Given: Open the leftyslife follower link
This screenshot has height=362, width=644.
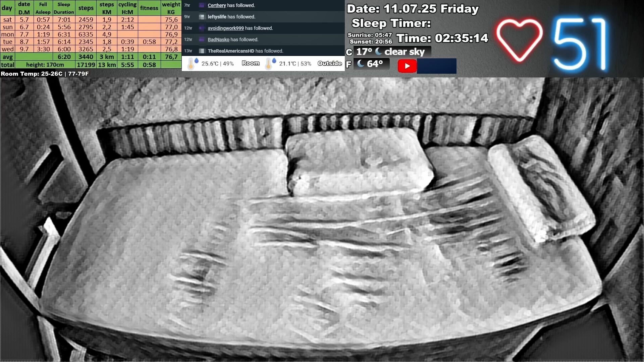Looking at the screenshot, I should [217, 17].
